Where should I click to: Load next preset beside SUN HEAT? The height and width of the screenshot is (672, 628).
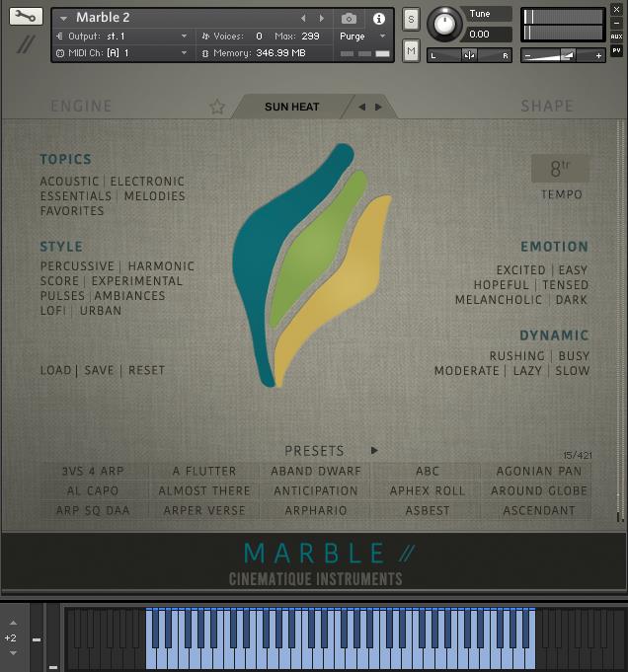pyautogui.click(x=378, y=107)
